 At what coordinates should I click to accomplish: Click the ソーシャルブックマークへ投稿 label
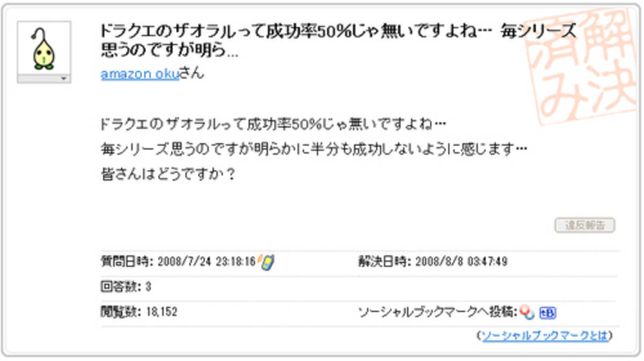pos(438,312)
